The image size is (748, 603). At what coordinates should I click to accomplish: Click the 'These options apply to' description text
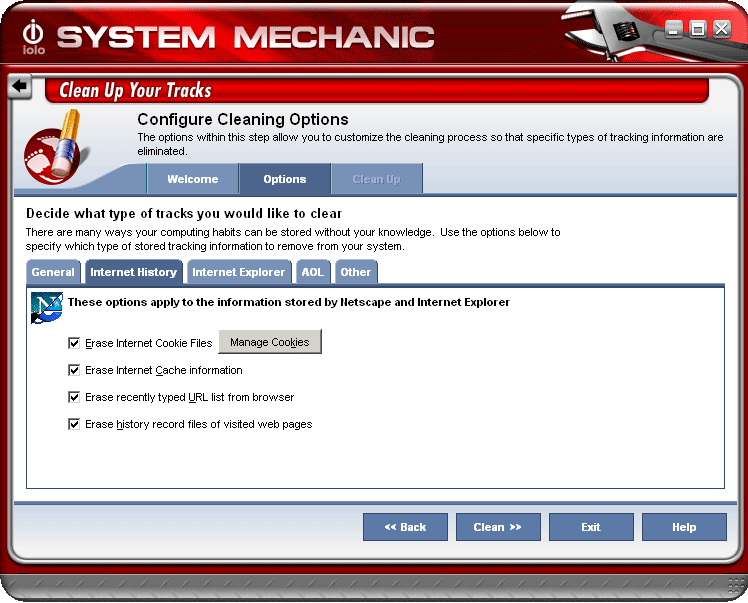[x=289, y=302]
